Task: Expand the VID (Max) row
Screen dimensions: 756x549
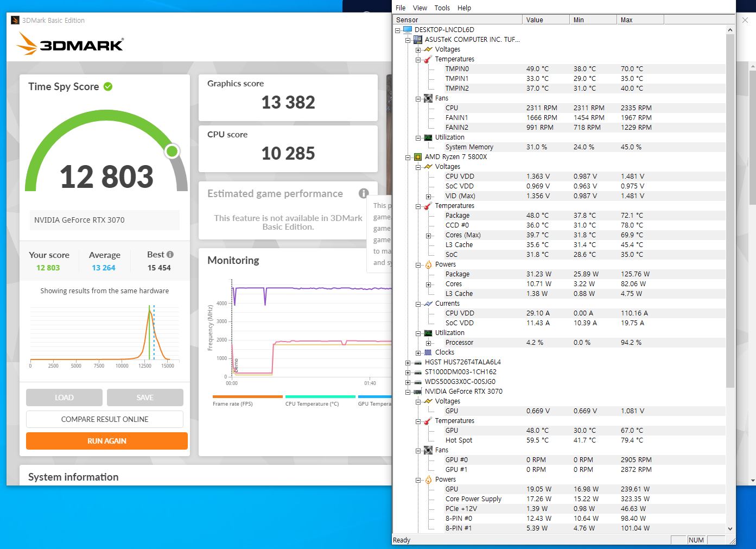Action: click(429, 196)
